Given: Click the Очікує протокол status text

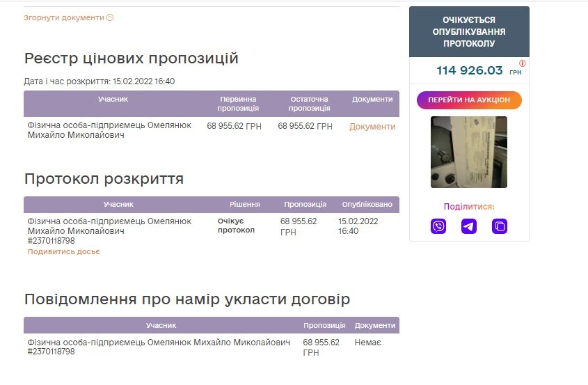Looking at the screenshot, I should (x=237, y=226).
